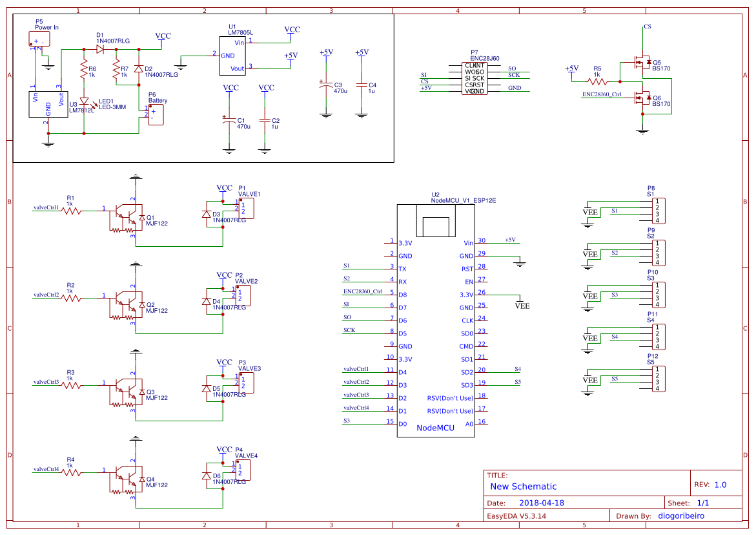756x535 pixels.
Task: Click the Sheet 1/1 value
Action: pos(703,503)
